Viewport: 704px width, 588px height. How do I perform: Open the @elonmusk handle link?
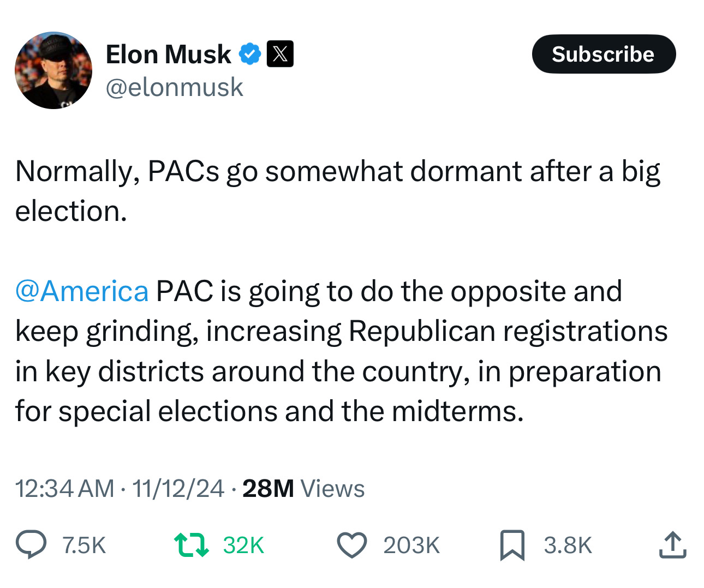174,87
